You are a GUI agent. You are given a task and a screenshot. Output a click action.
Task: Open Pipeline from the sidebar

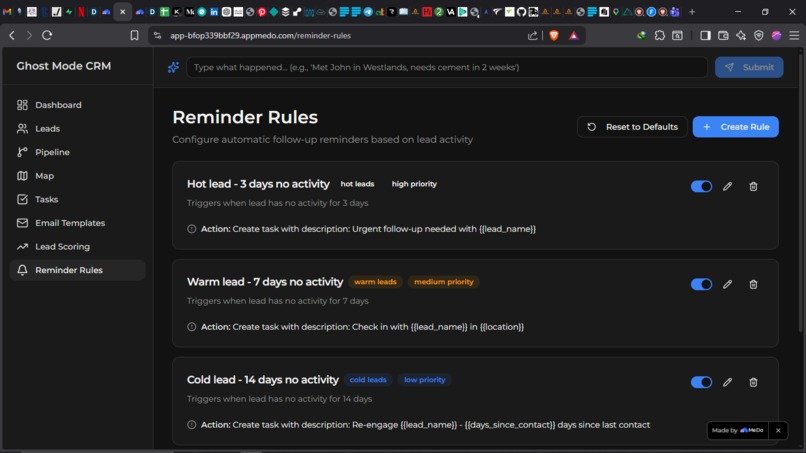pos(77,152)
